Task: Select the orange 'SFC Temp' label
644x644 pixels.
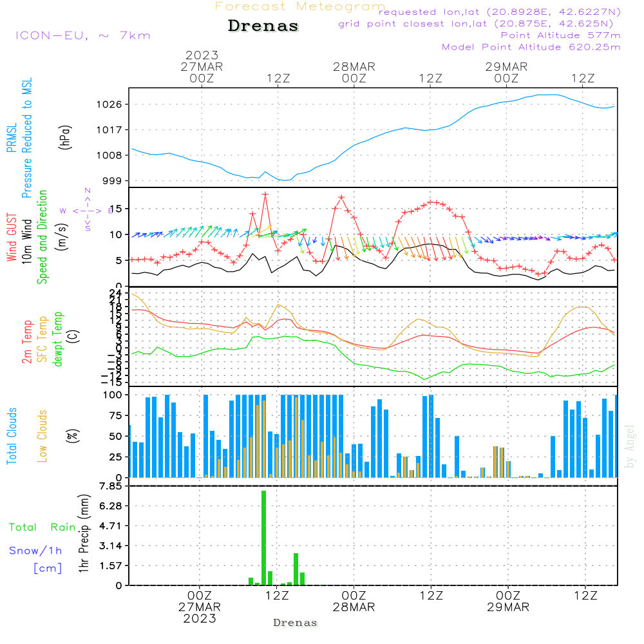Action: tap(43, 339)
